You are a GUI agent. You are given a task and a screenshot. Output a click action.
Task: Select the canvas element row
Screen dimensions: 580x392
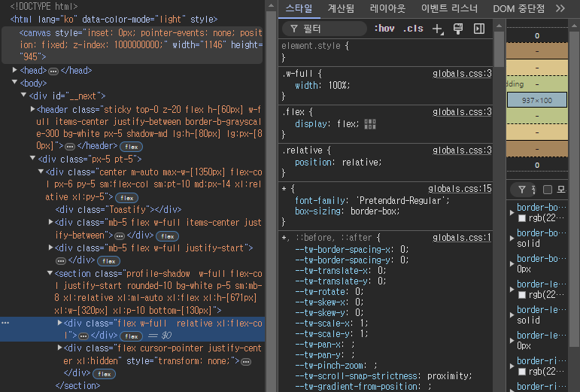point(132,44)
